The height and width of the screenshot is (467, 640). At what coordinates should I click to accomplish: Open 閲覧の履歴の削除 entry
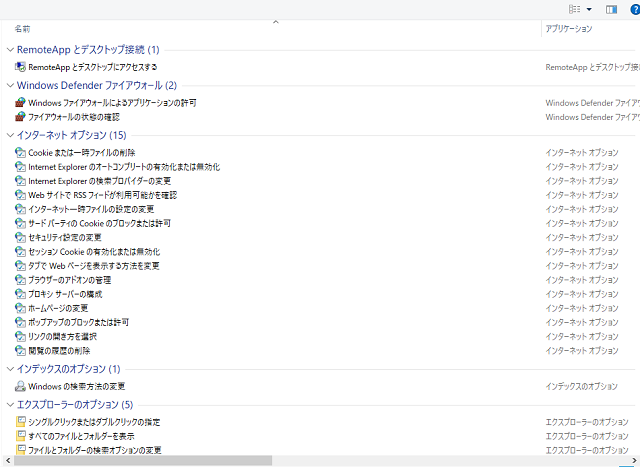[x=59, y=351]
